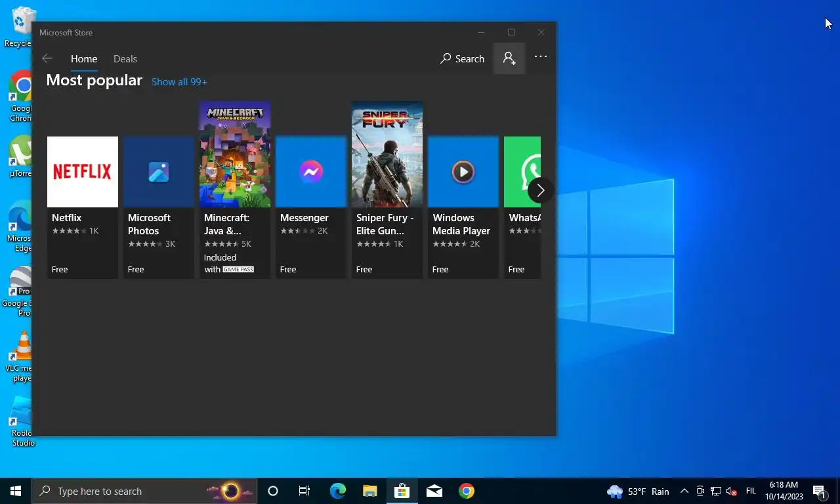This screenshot has width=840, height=504.
Task: Open the See more ellipsis menu
Action: click(541, 56)
